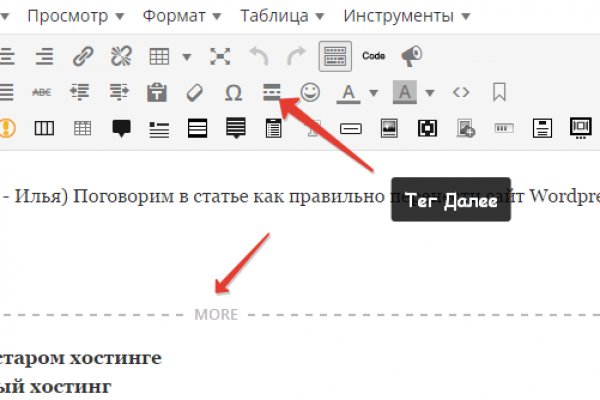Toggle fullscreen distraction-free mode icon
The width and height of the screenshot is (600, 400).
tap(219, 56)
